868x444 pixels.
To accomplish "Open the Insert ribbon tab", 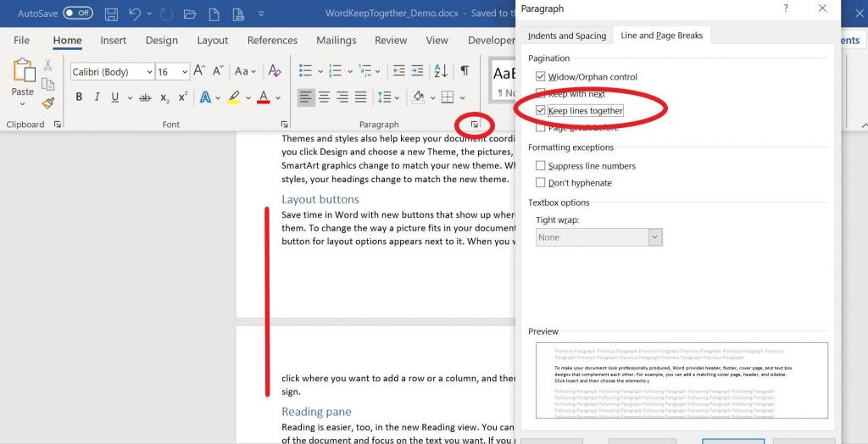I will tap(114, 40).
